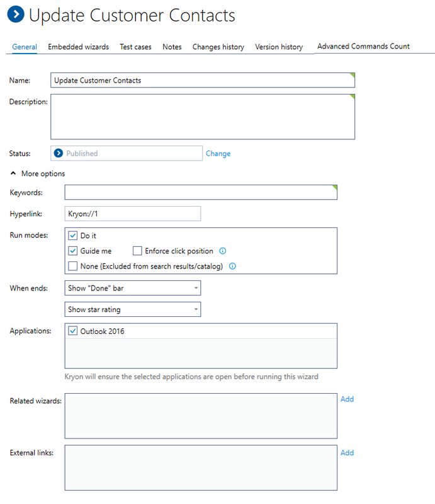Collapse the More options section

[x=13, y=174]
